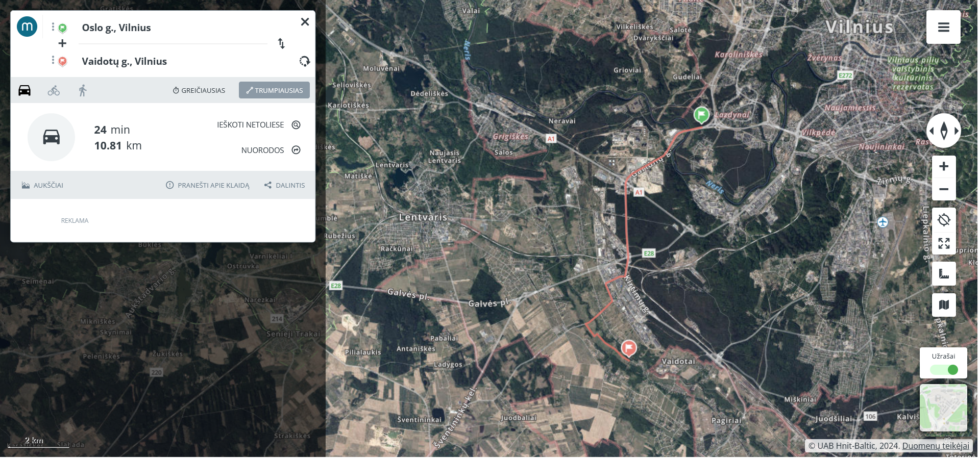The width and height of the screenshot is (980, 458).
Task: Select the TRUMPIAUSIAS route tab
Action: click(274, 90)
